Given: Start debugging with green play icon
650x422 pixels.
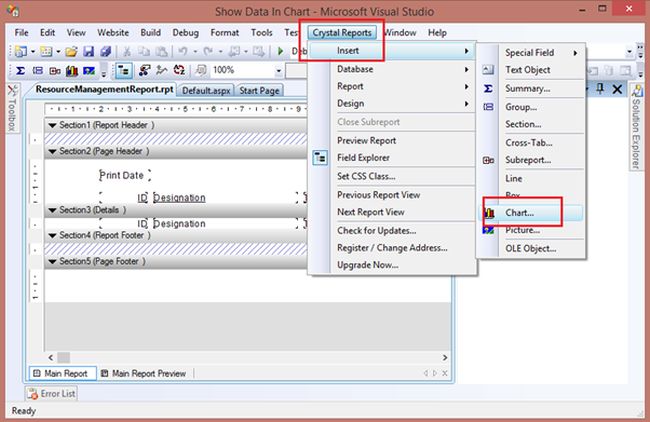Looking at the screenshot, I should (281, 51).
